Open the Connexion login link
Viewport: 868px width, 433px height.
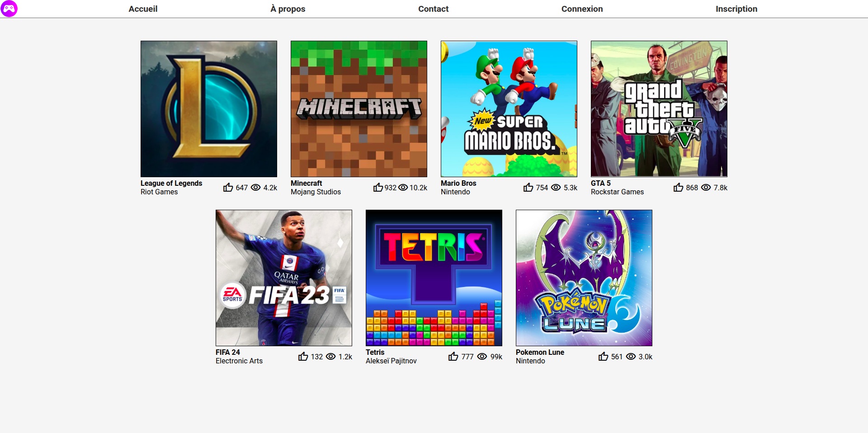[x=582, y=9]
